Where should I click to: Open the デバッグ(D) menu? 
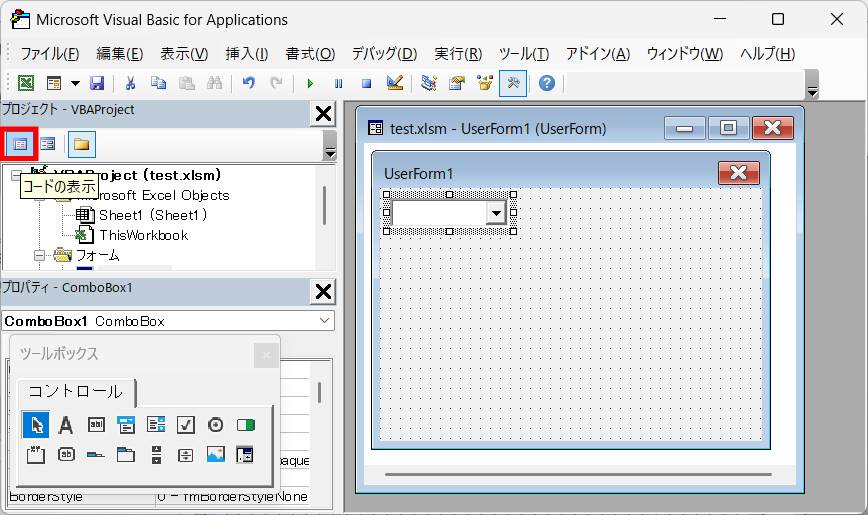tap(385, 54)
